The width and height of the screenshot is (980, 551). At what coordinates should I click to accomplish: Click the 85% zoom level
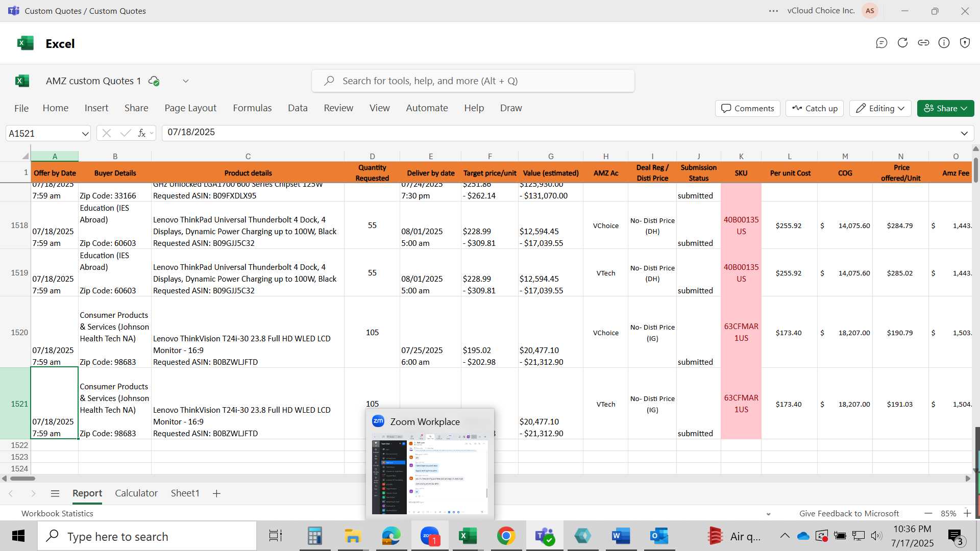pyautogui.click(x=948, y=513)
